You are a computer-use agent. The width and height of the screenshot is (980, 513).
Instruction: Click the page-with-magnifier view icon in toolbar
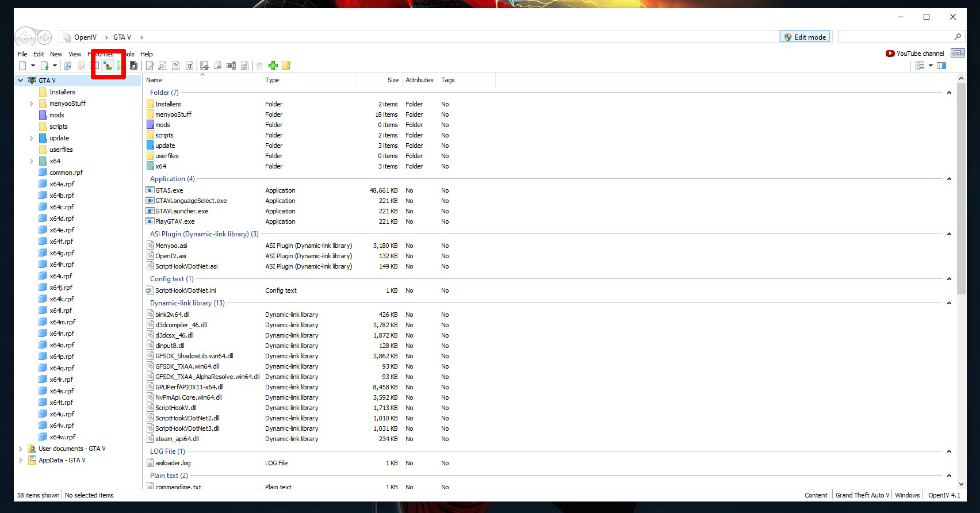click(x=162, y=66)
